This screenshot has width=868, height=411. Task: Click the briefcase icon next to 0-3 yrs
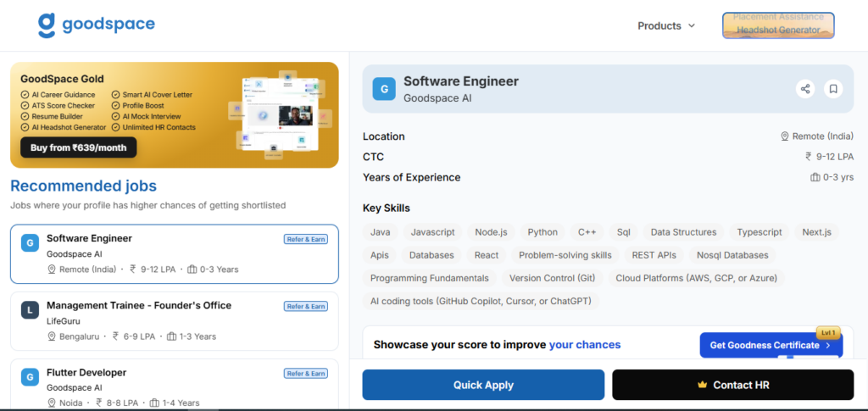pyautogui.click(x=815, y=178)
